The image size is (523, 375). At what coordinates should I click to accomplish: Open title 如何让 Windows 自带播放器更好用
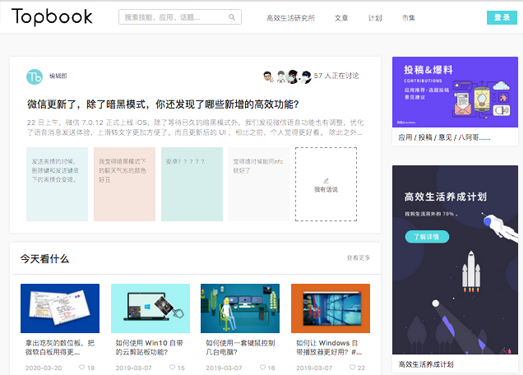pos(329,348)
